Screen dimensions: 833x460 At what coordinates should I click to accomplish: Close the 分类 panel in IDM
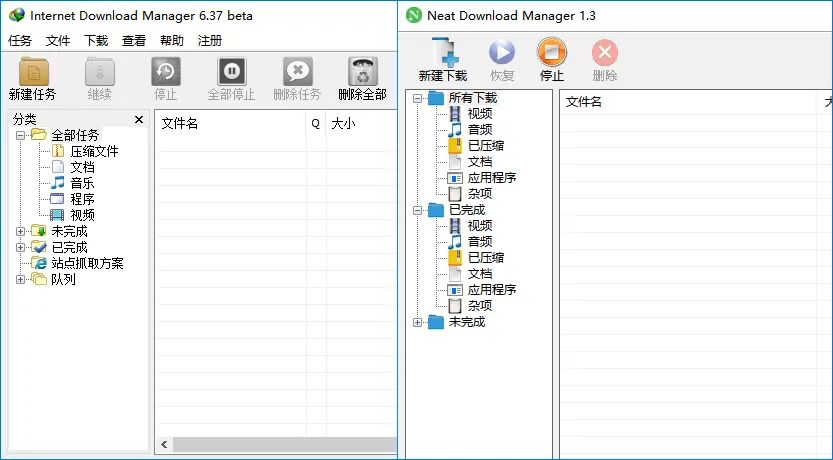pyautogui.click(x=139, y=120)
